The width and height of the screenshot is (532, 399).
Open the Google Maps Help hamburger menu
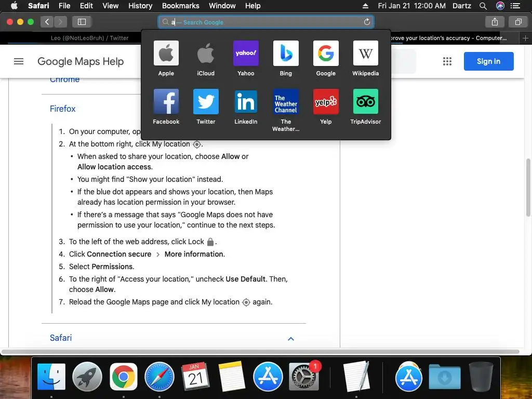pos(19,61)
